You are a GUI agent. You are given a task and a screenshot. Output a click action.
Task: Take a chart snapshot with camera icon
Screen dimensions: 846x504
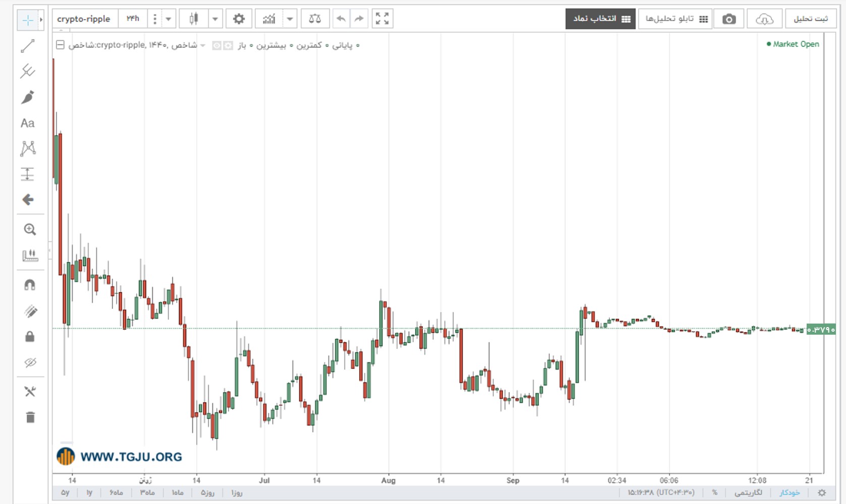point(728,19)
